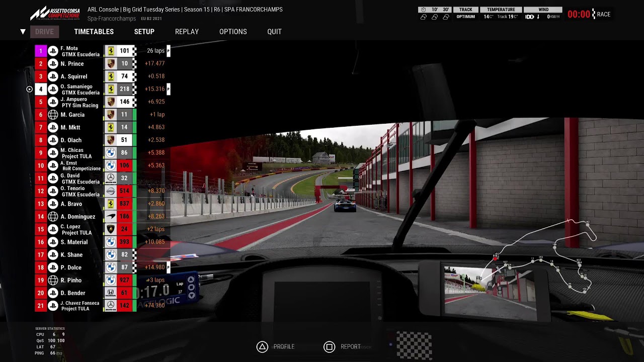Click the Assetto Corsa Competizione logo
The width and height of the screenshot is (644, 362).
point(55,13)
